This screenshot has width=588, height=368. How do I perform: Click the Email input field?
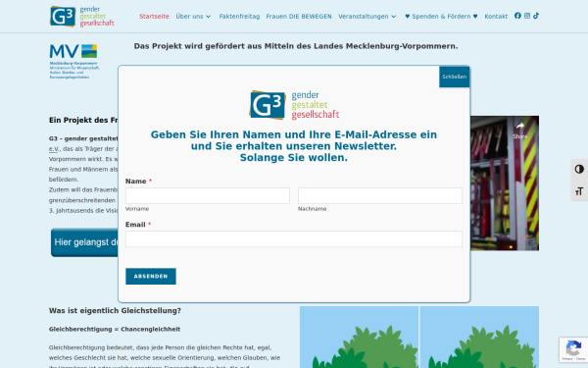pos(294,239)
